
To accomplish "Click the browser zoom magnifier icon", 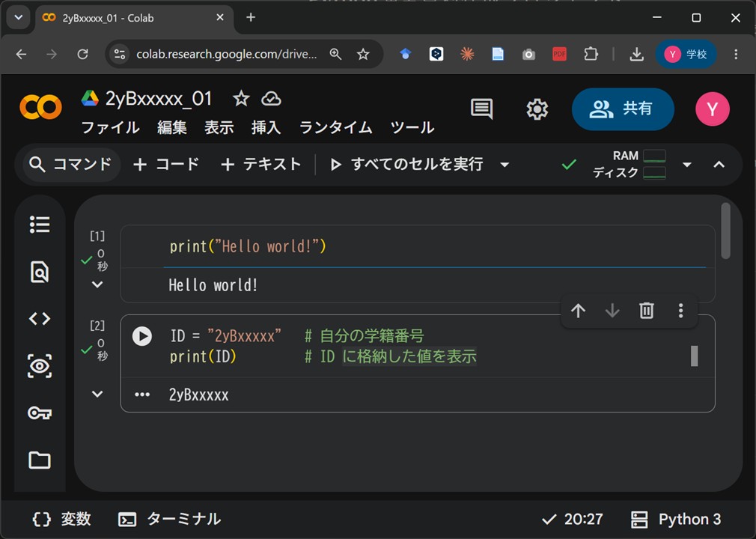I will point(335,54).
